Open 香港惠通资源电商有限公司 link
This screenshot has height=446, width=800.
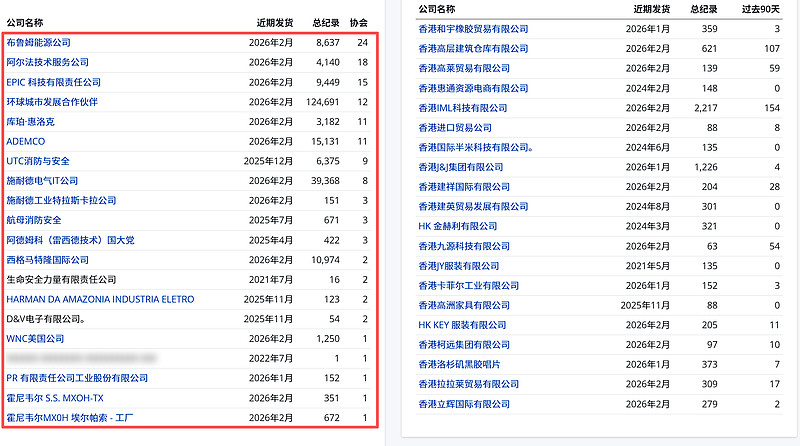(x=473, y=88)
